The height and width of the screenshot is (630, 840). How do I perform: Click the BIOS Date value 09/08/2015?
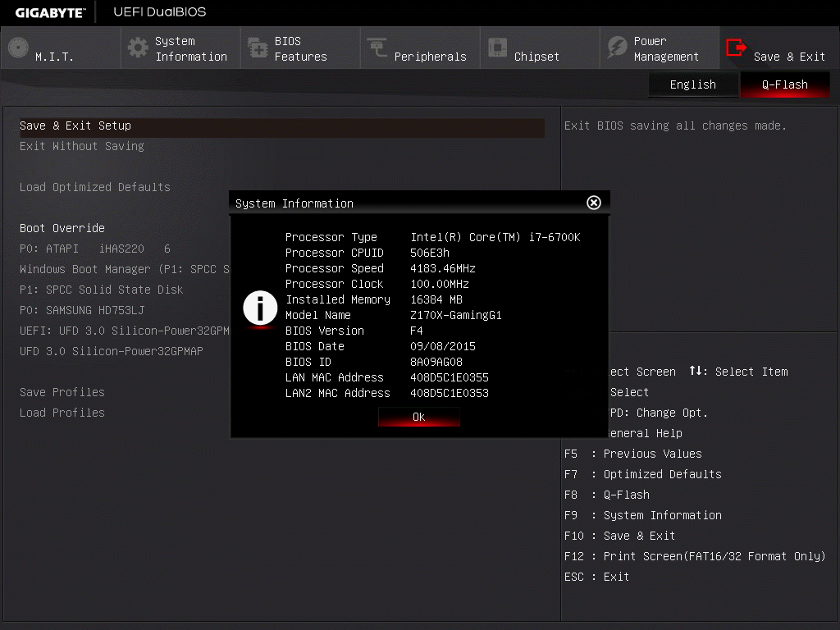(x=442, y=346)
